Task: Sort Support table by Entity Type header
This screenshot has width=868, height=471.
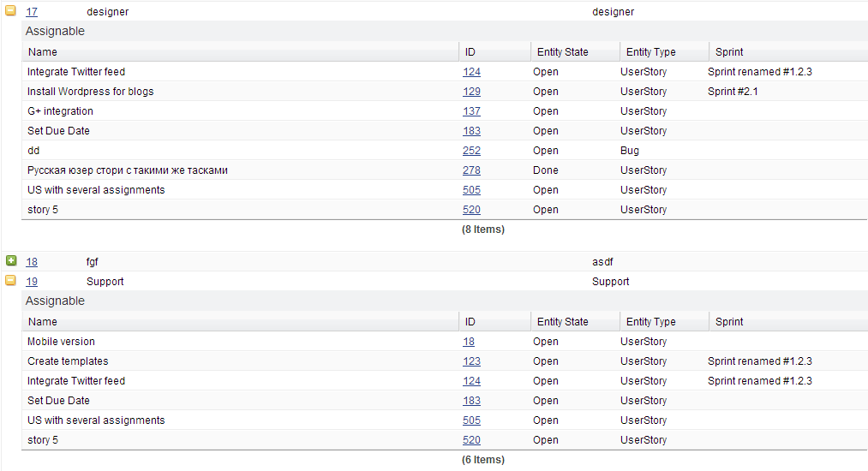Action: point(650,322)
